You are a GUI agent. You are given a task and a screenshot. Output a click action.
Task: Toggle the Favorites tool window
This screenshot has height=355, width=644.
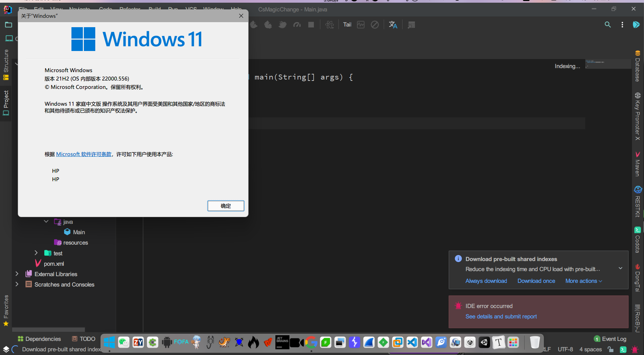6,310
